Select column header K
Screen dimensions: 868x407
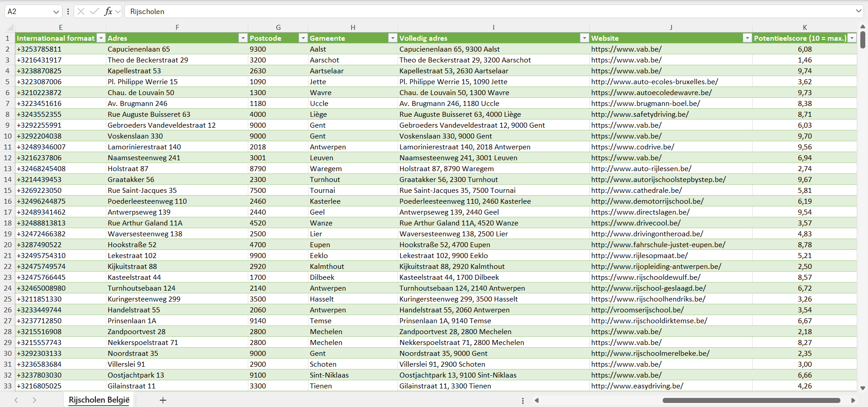[805, 27]
